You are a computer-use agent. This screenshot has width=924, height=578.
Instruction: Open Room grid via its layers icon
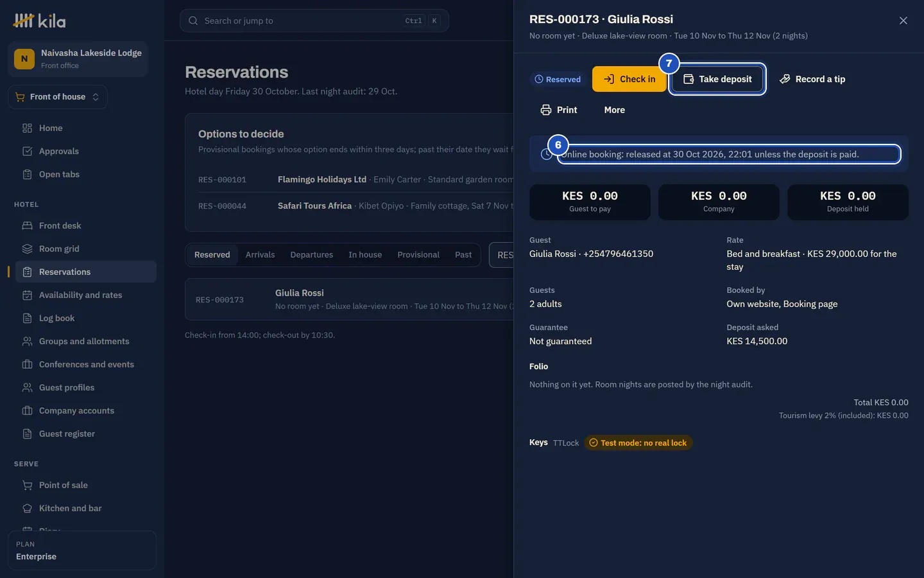pos(27,249)
